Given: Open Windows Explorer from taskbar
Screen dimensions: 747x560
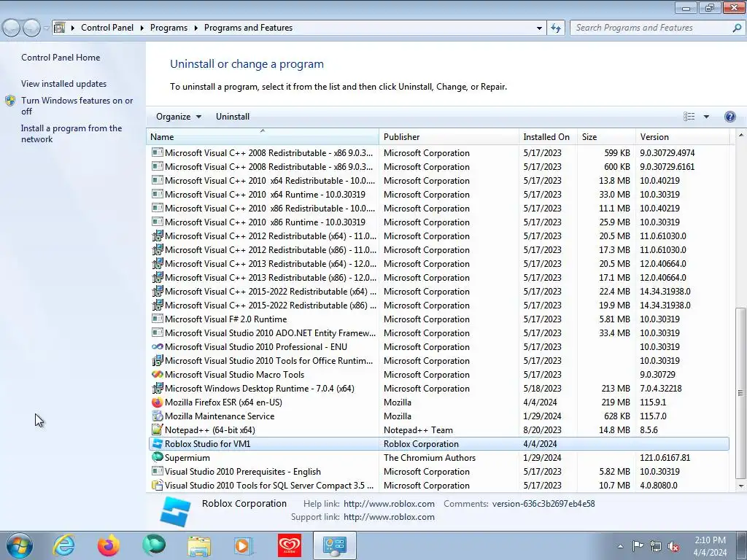Looking at the screenshot, I should pos(198,546).
